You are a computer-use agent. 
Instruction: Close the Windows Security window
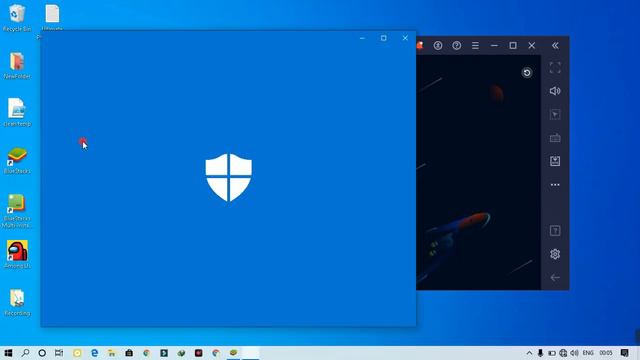(405, 38)
